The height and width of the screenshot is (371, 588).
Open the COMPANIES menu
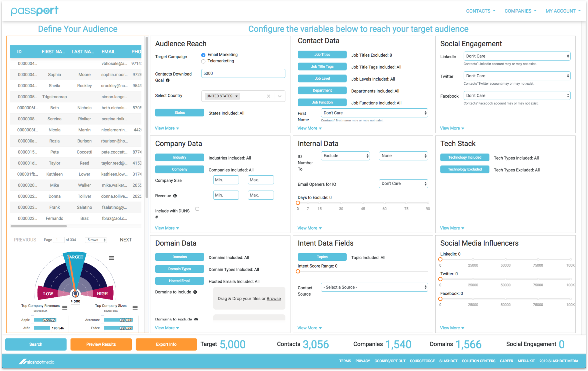coord(520,11)
